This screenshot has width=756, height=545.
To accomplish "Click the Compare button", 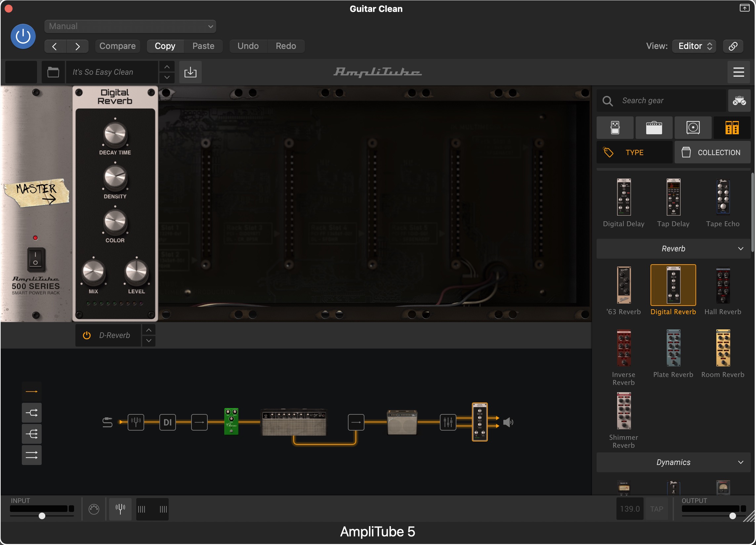I will coord(117,46).
